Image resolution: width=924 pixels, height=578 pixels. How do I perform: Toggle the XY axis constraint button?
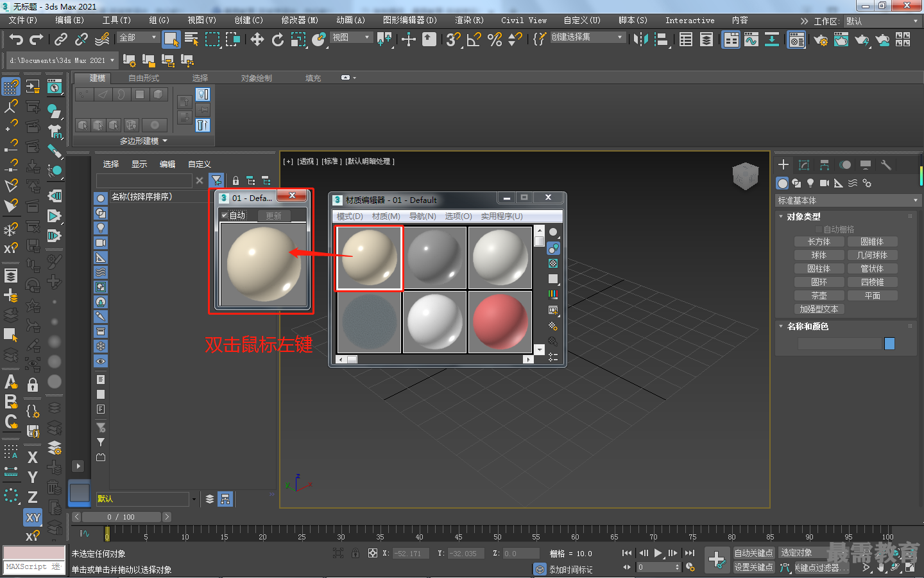click(33, 518)
